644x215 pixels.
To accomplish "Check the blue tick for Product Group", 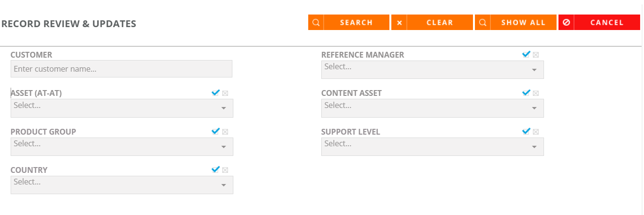I will [x=215, y=131].
